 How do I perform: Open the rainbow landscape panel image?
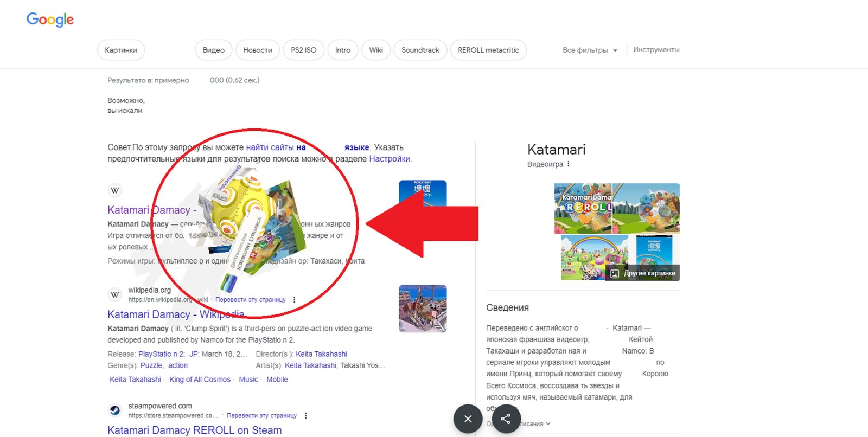tap(595, 258)
